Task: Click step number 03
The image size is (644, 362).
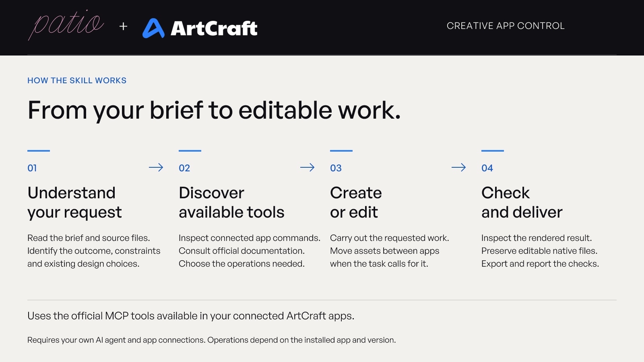Action: click(x=336, y=168)
